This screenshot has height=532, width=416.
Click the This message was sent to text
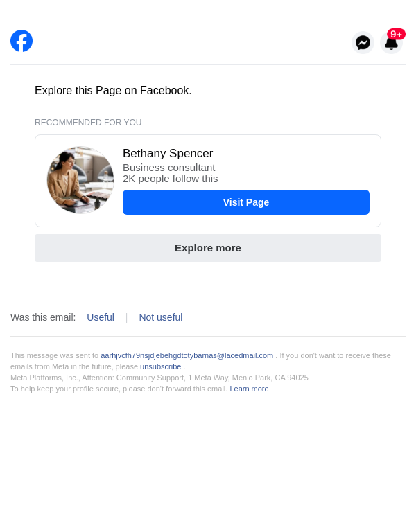click(x=54, y=355)
